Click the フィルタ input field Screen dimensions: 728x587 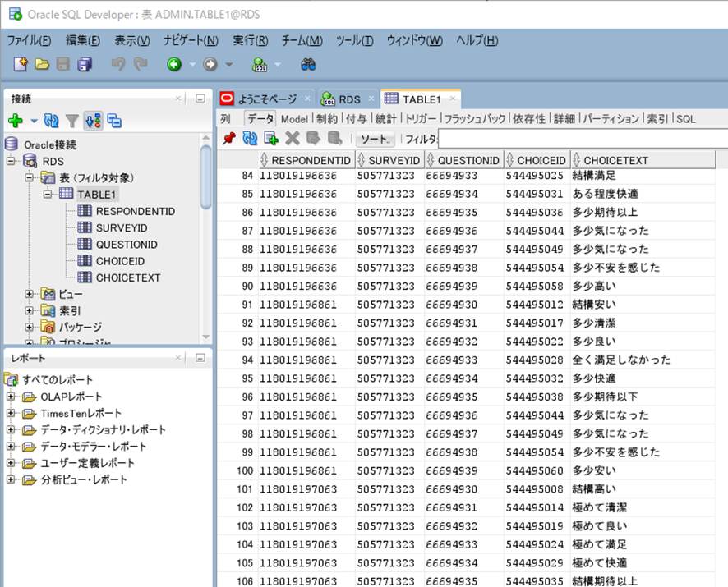click(583, 139)
